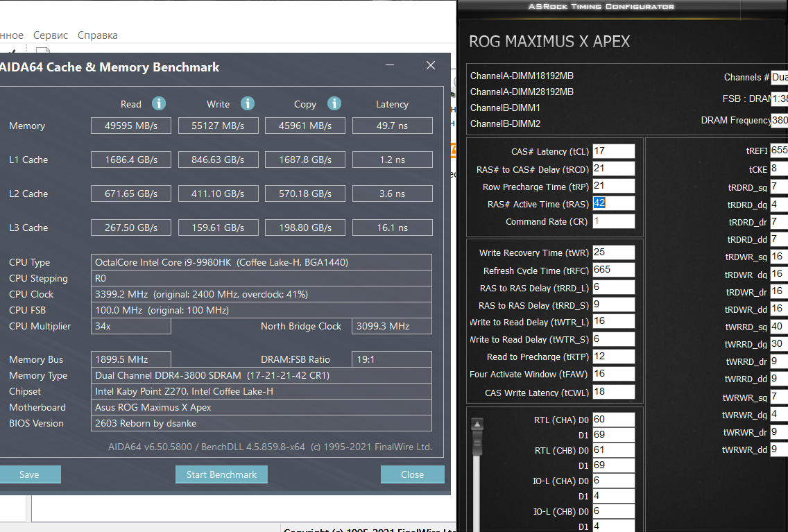Click the Memory Latency value 49.7 ns

393,126
